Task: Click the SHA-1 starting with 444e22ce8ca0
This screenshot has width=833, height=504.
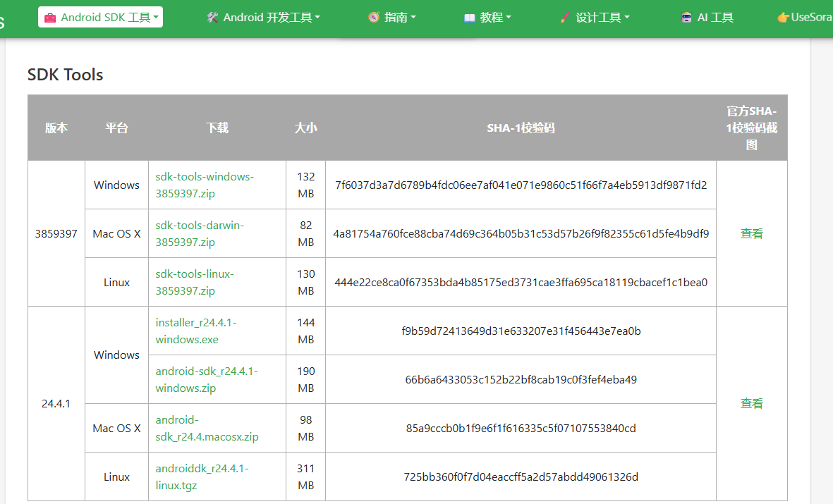Action: click(x=521, y=283)
